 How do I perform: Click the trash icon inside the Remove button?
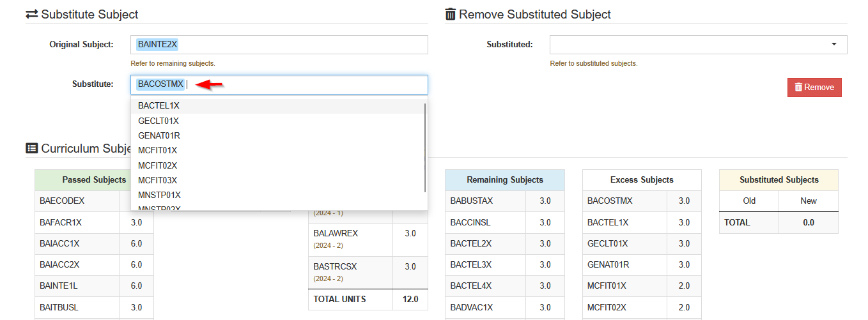tap(798, 88)
